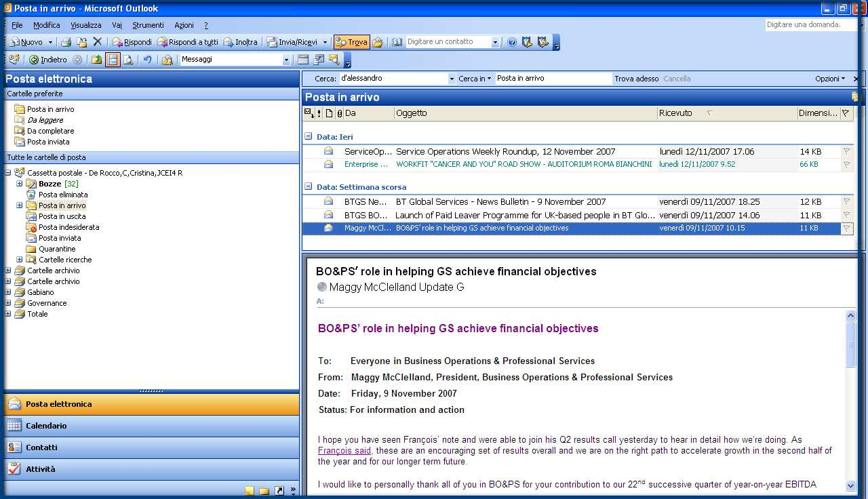Image resolution: width=868 pixels, height=499 pixels.
Task: Open the Opzioni dropdown in the find bar
Action: coord(830,79)
